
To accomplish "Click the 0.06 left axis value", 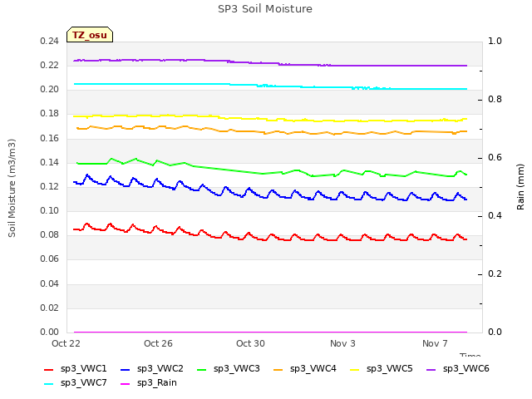I will tap(50, 259).
